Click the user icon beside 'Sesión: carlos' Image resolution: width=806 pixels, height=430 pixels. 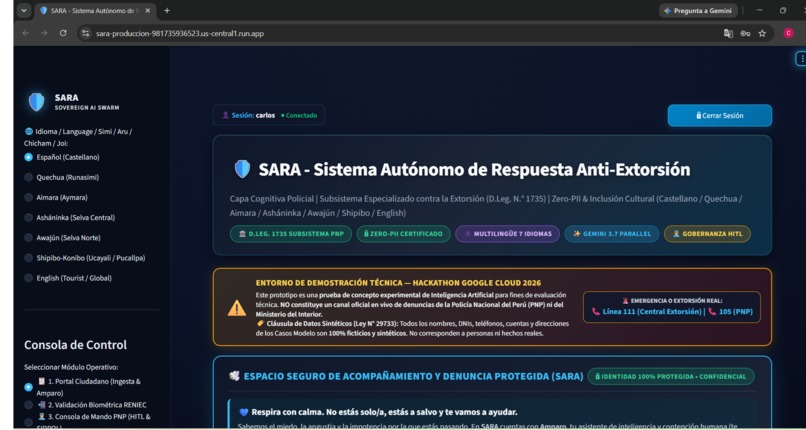coord(225,116)
